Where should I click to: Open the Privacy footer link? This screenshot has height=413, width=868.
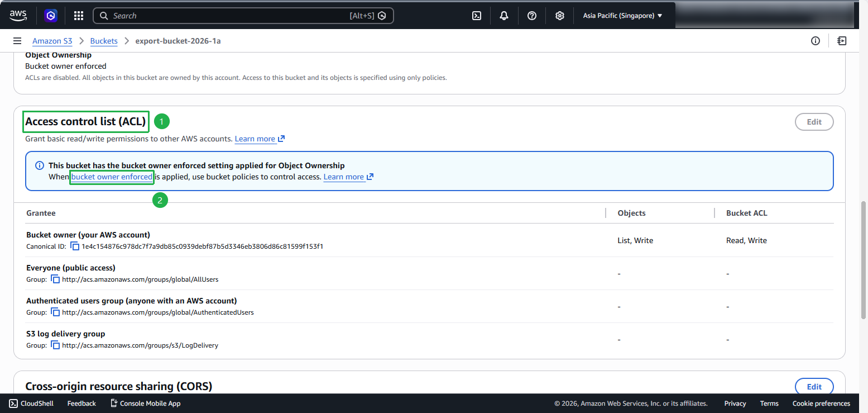click(x=735, y=403)
